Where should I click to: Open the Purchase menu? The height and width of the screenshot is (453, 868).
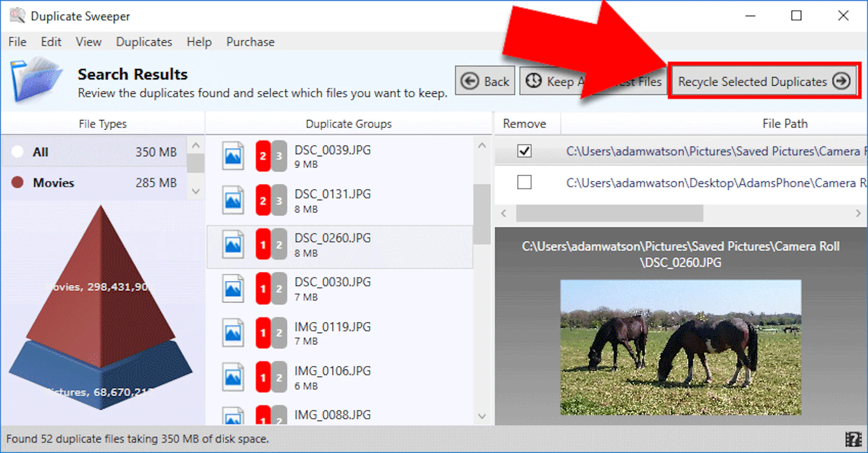coord(250,42)
